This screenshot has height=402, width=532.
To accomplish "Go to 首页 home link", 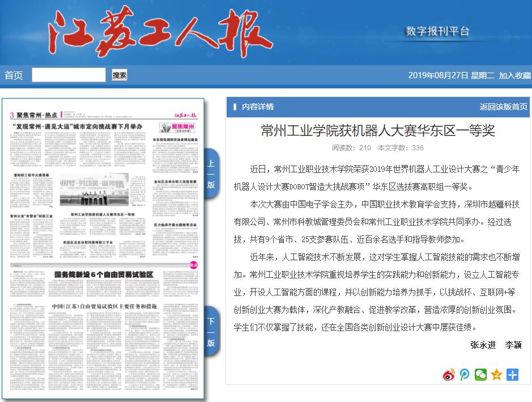I will click(14, 75).
